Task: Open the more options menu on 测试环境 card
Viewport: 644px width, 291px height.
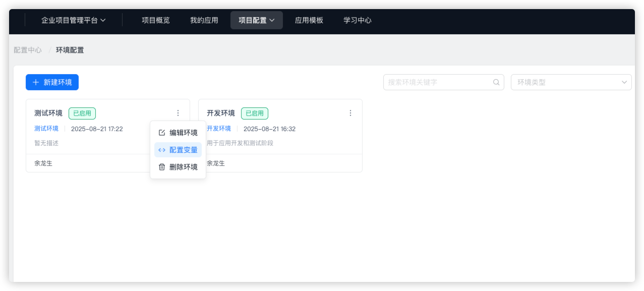Action: pos(178,113)
